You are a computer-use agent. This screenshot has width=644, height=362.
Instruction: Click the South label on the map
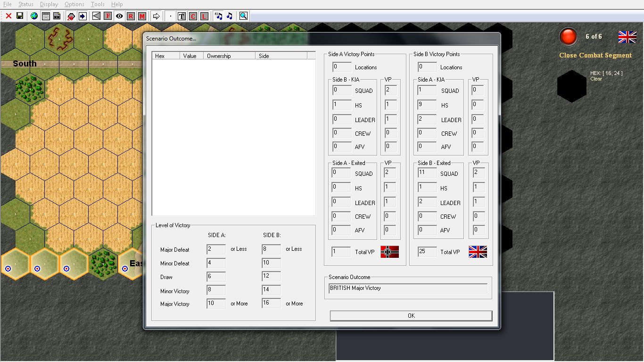25,64
